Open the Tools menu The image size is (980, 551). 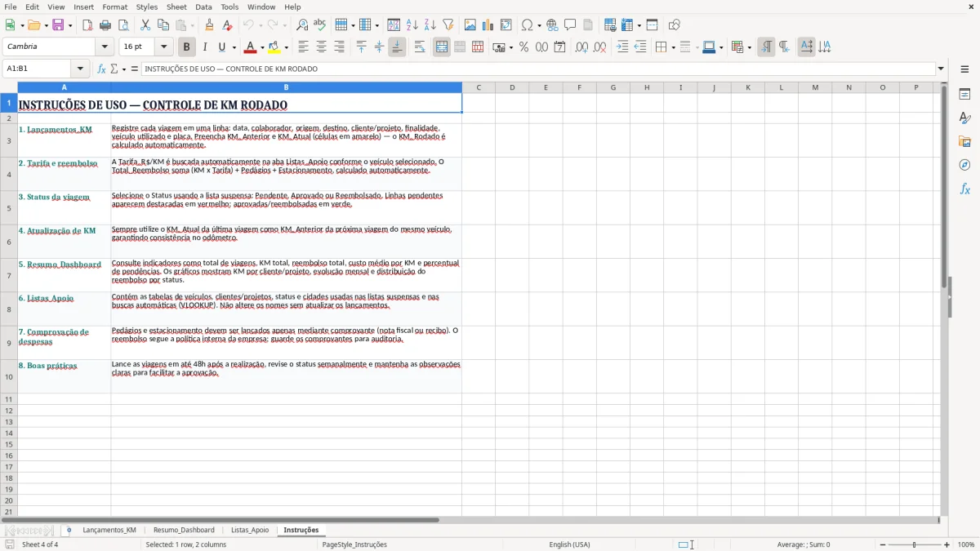pyautogui.click(x=229, y=7)
